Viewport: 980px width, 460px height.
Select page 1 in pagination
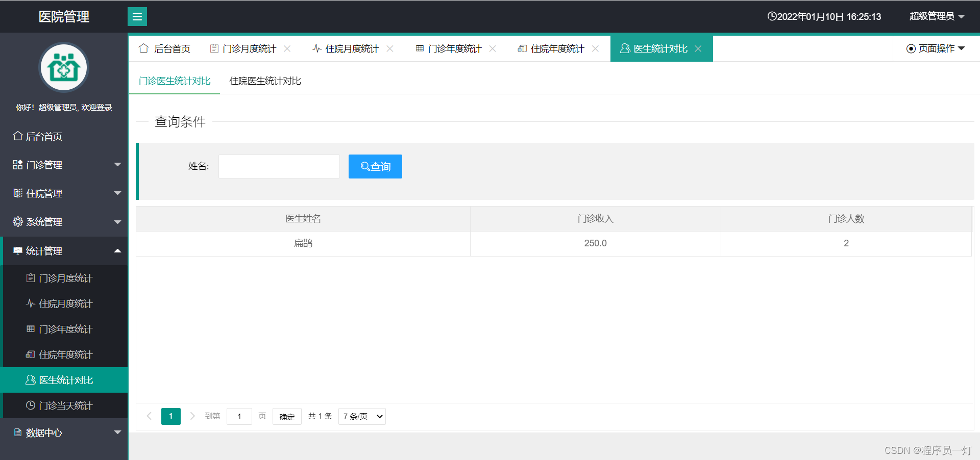click(171, 416)
